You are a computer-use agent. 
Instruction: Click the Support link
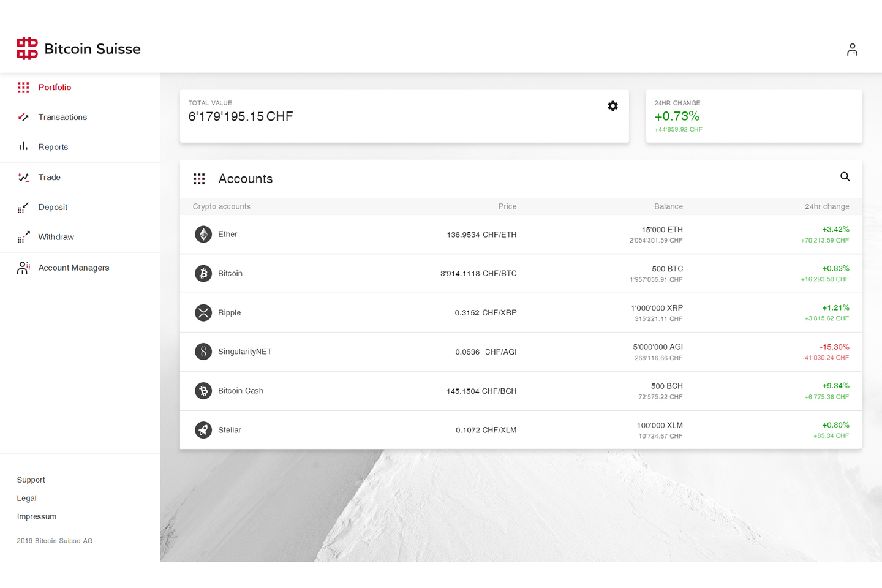point(31,480)
